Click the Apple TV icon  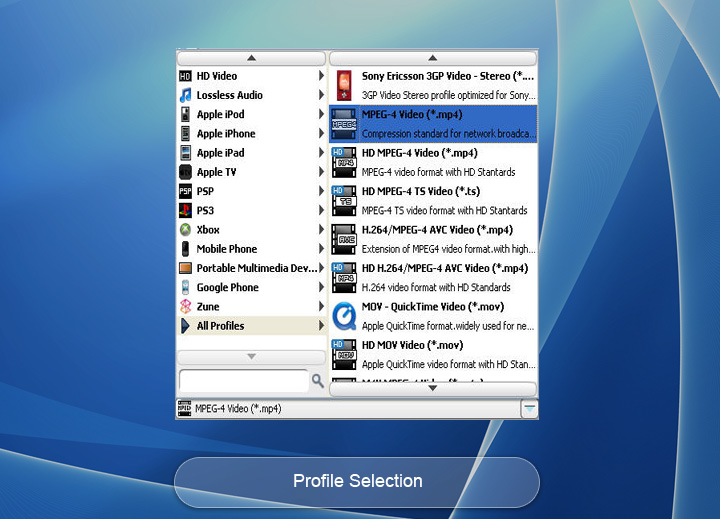pyautogui.click(x=185, y=172)
